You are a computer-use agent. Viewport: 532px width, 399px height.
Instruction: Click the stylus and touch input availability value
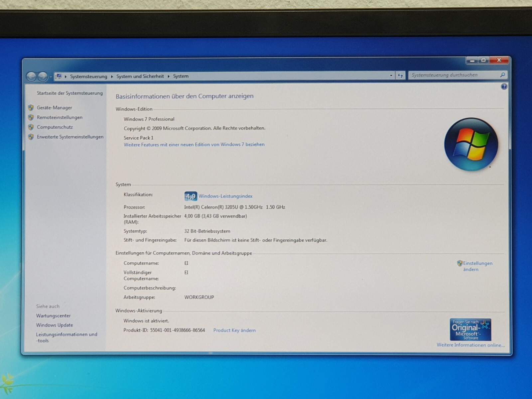click(x=256, y=240)
